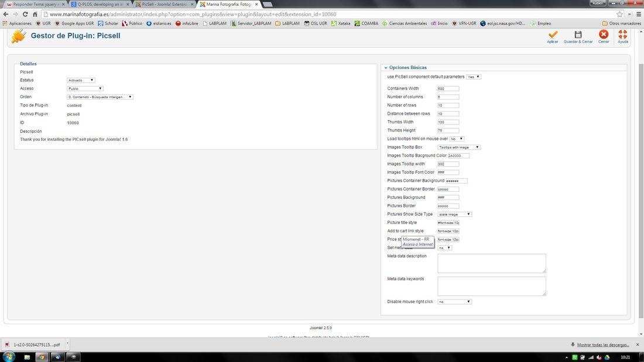Switch to the PicSell - Joomla! Extension tab
The height and width of the screenshot is (362, 644).
[x=165, y=4]
